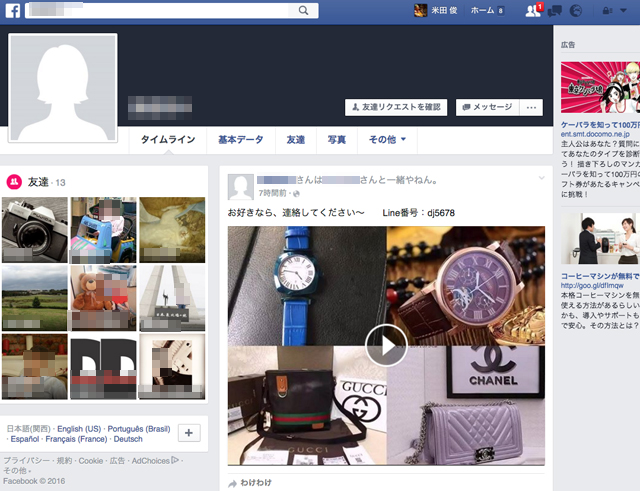Click the メッセージ button
Screen dimensions: 640x491
(487, 107)
